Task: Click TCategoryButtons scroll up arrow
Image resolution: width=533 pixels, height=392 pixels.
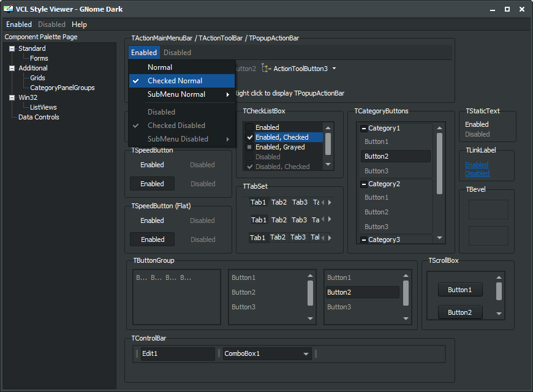Action: (x=439, y=128)
